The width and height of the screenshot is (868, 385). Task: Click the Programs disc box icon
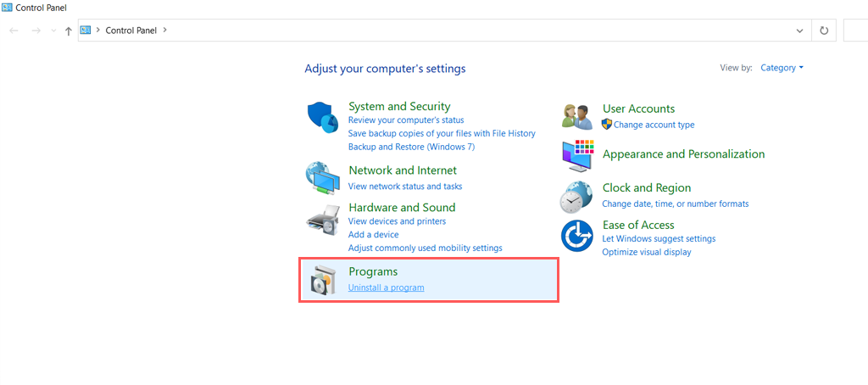pyautogui.click(x=323, y=281)
